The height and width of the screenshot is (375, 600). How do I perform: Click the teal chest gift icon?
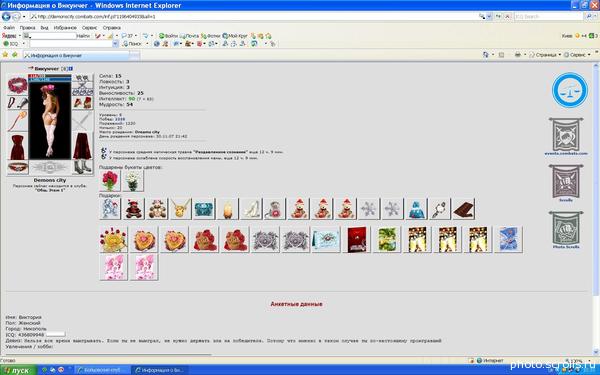[x=204, y=209]
